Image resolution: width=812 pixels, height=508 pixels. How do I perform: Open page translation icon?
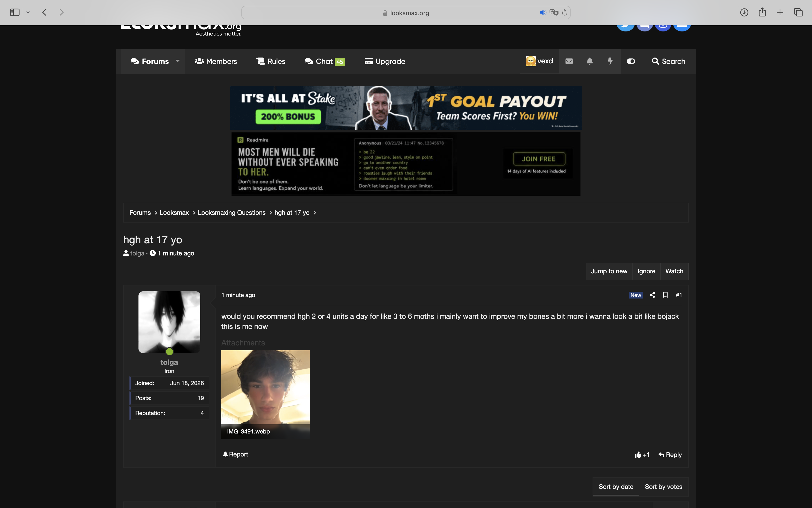click(554, 12)
